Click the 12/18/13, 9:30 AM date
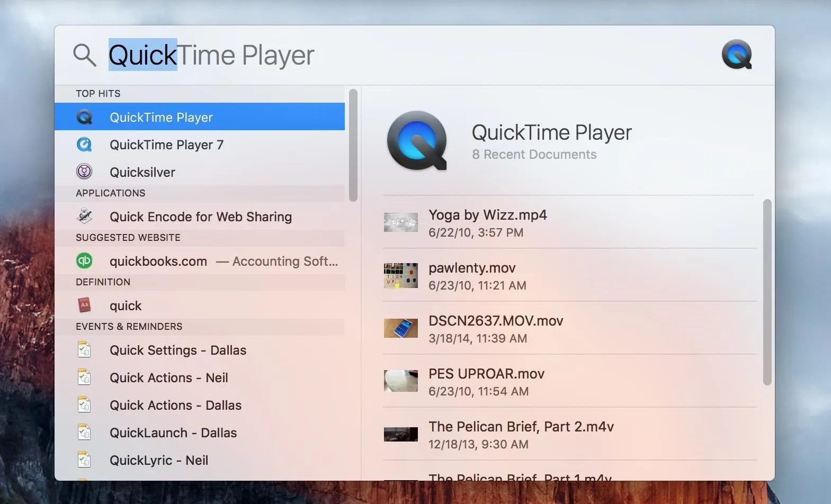This screenshot has width=831, height=504. 478,444
